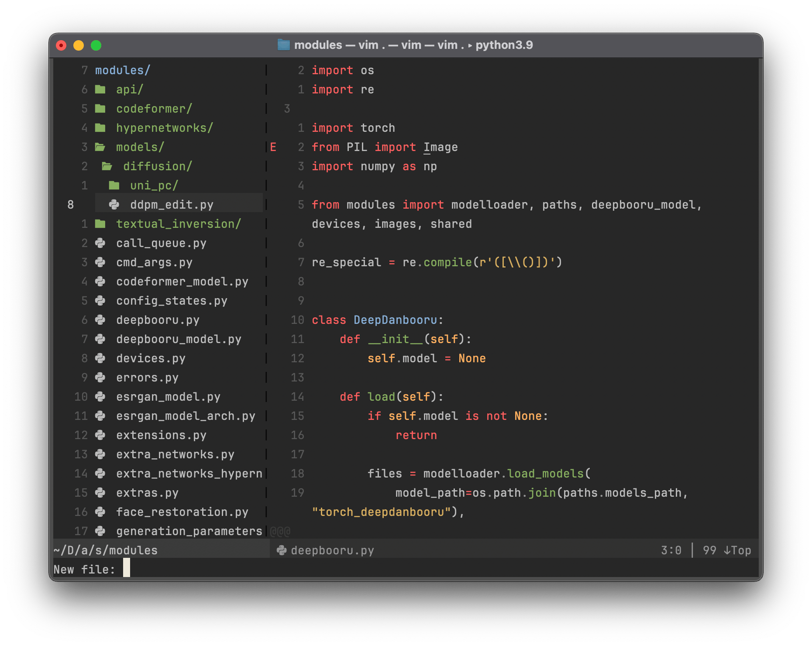Viewport: 812px width, 646px height.
Task: Click the import torch line
Action: click(353, 128)
